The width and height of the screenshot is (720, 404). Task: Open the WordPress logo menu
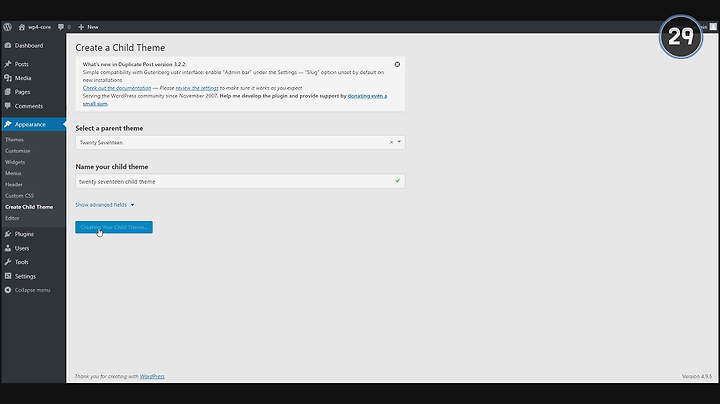click(x=7, y=27)
